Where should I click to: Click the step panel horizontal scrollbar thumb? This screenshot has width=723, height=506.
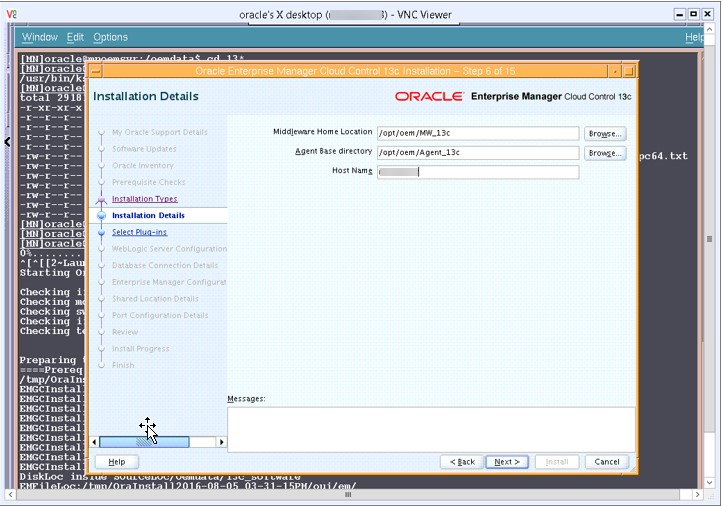144,442
